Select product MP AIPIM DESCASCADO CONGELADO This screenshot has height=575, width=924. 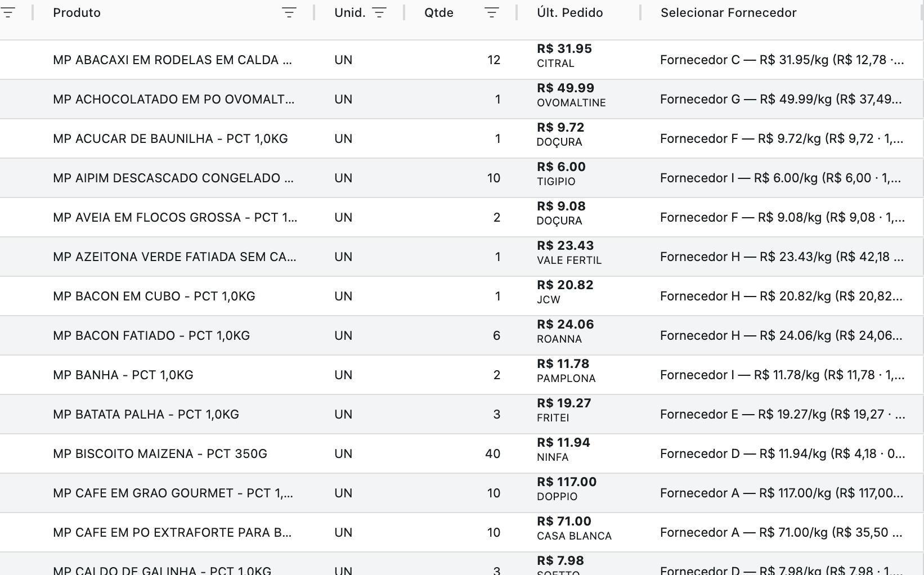click(173, 178)
